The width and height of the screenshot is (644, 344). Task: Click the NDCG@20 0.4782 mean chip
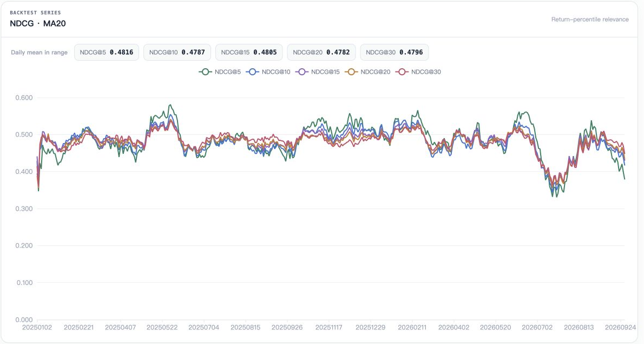click(321, 52)
